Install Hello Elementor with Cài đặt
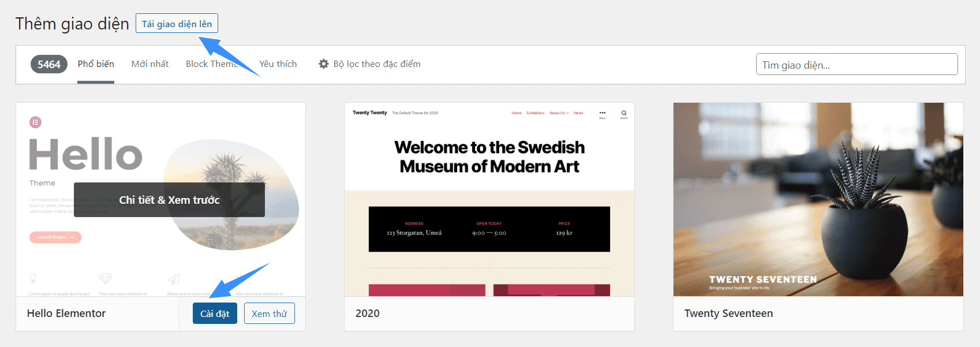Screen dimensions: 980x347 click(215, 314)
